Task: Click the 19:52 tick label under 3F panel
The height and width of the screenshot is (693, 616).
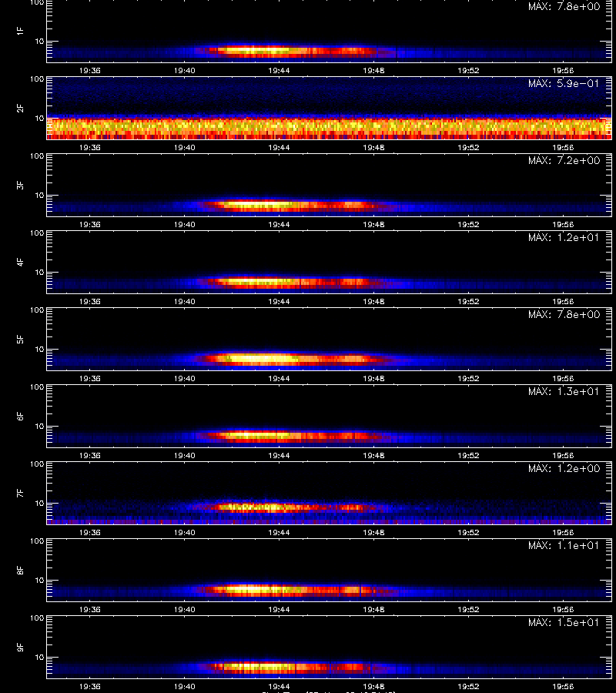Action: tap(468, 225)
